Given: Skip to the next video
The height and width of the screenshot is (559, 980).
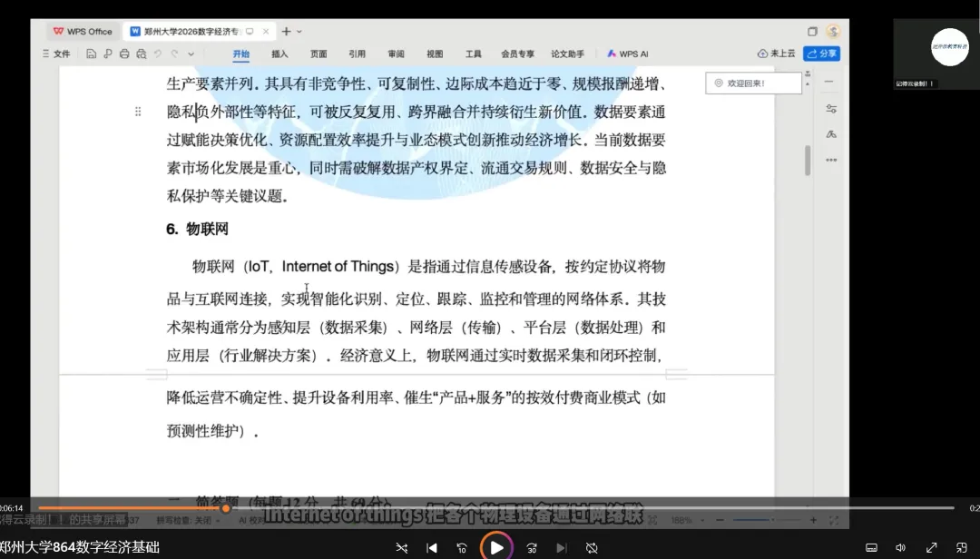Looking at the screenshot, I should tap(562, 548).
